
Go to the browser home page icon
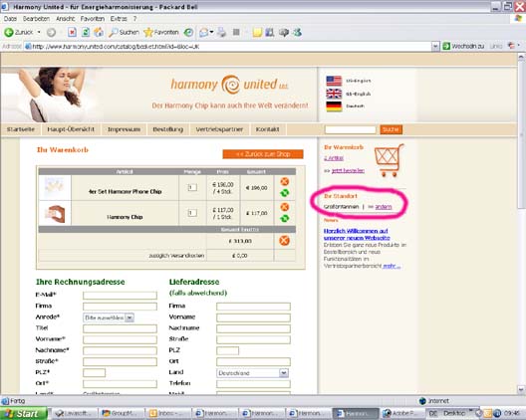(x=99, y=32)
